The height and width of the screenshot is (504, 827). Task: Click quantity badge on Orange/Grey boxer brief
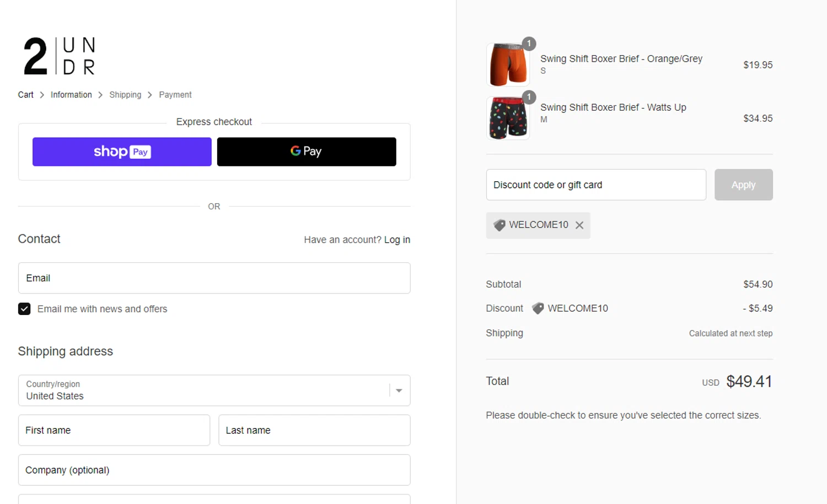529,44
